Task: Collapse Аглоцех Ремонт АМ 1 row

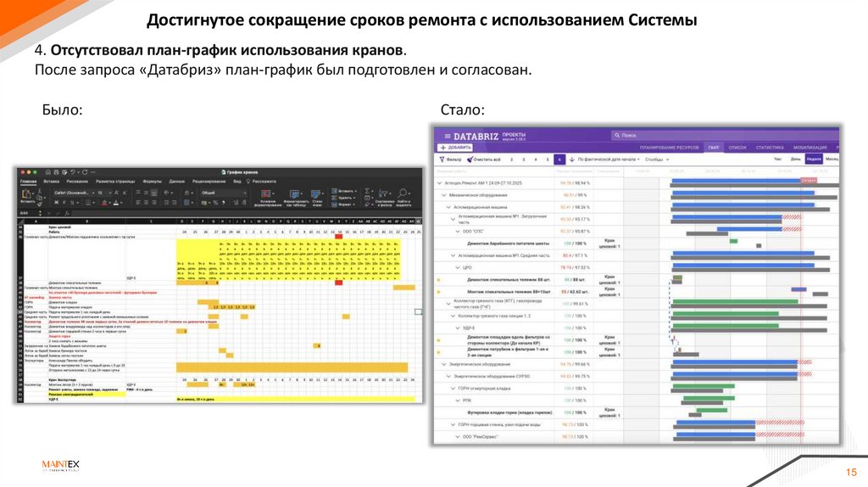Action: (x=440, y=182)
